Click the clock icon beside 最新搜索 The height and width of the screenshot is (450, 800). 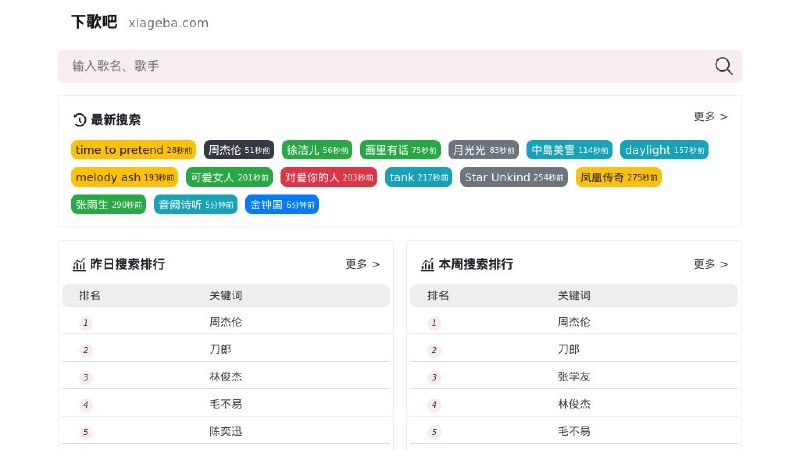(80, 120)
